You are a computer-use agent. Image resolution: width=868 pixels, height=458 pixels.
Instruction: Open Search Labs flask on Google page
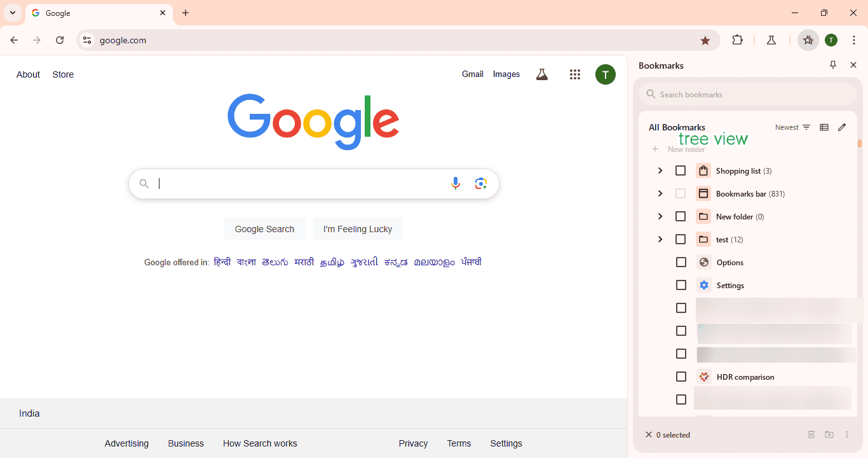542,74
